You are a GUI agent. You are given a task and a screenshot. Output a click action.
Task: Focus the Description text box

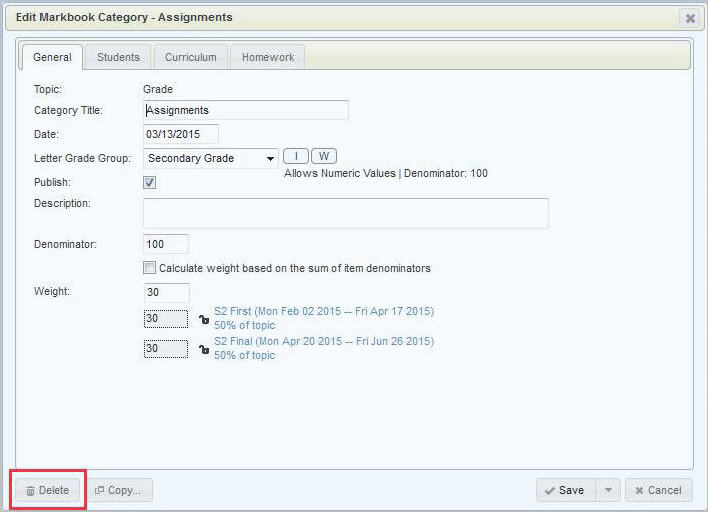pyautogui.click(x=345, y=213)
